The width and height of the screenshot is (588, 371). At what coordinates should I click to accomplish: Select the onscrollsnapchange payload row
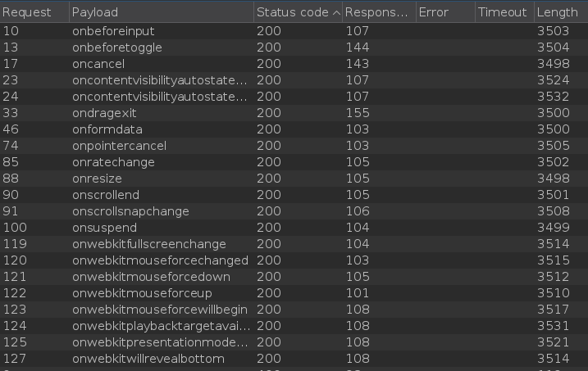point(130,211)
